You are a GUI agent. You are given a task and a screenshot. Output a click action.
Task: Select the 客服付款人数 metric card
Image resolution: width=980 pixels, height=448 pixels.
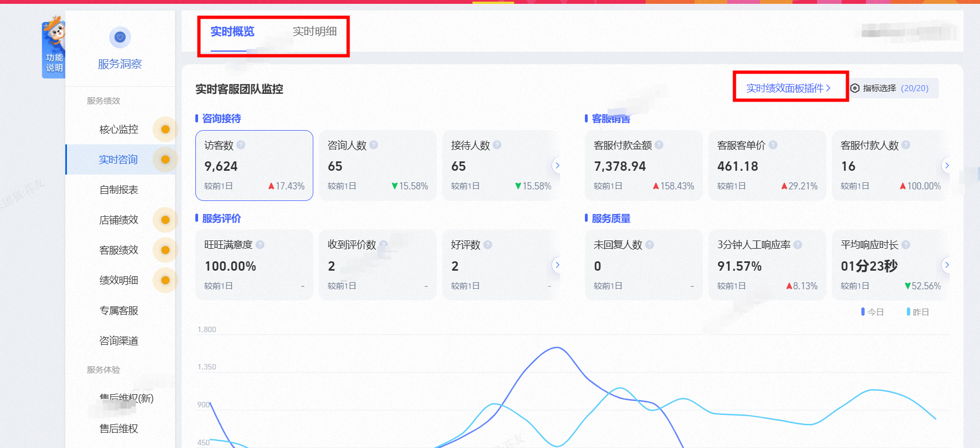[x=891, y=165]
